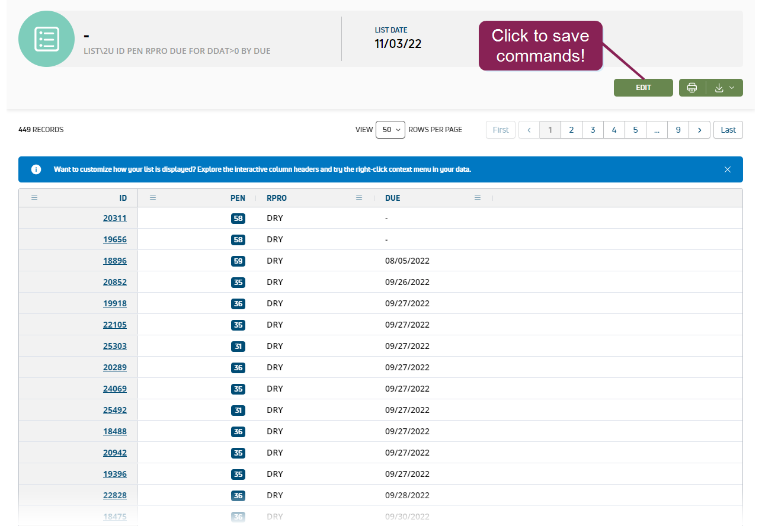Jump to page 9
The height and width of the screenshot is (532, 762).
[678, 130]
